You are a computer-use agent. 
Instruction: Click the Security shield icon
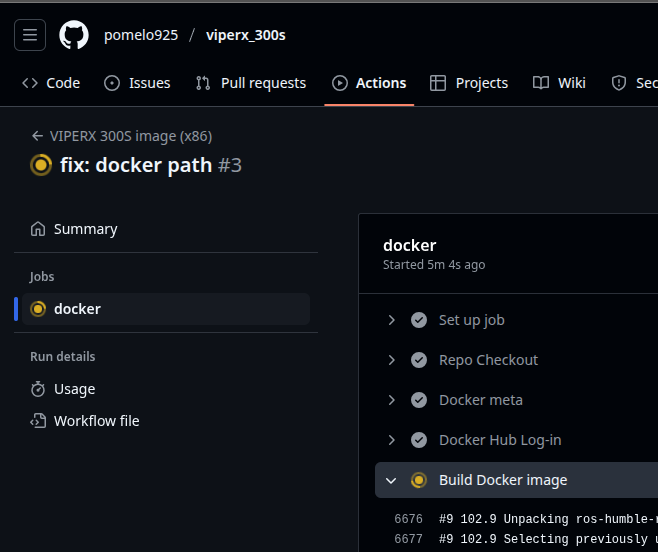619,83
